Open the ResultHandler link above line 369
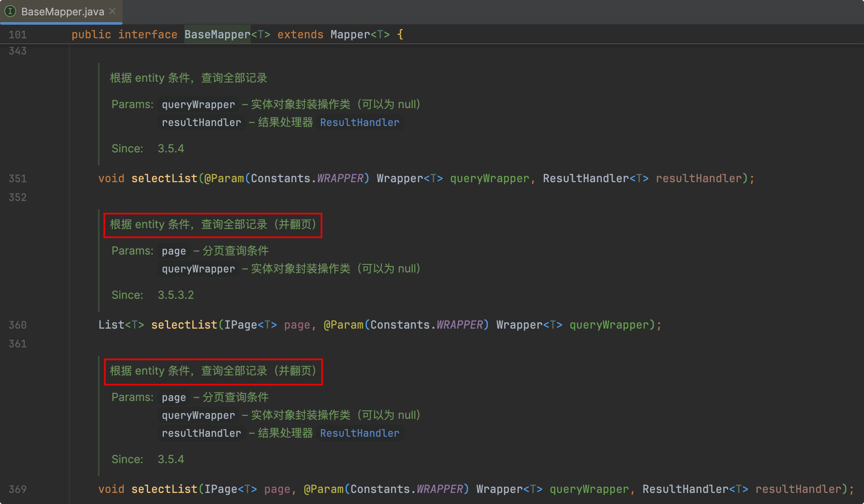This screenshot has height=504, width=864. tap(359, 433)
